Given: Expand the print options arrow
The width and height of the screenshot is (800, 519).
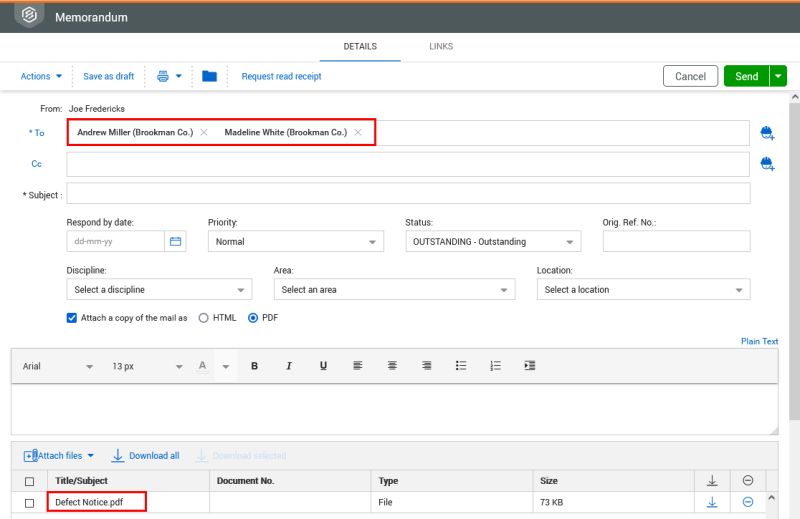Looking at the screenshot, I should tap(179, 76).
